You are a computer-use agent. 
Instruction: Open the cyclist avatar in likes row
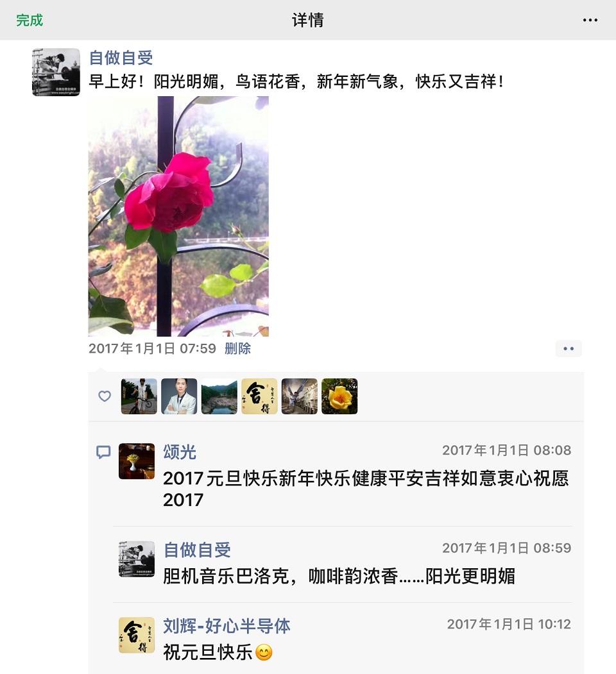click(x=139, y=396)
